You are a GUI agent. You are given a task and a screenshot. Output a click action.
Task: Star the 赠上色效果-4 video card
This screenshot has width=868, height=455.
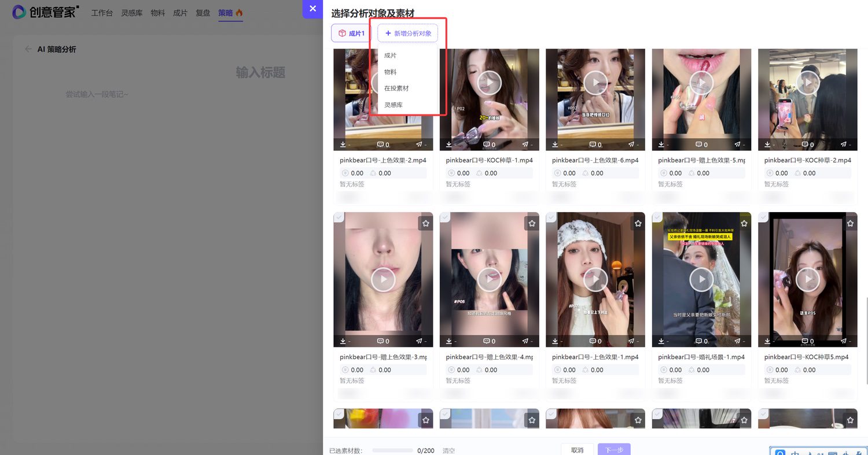532,223
